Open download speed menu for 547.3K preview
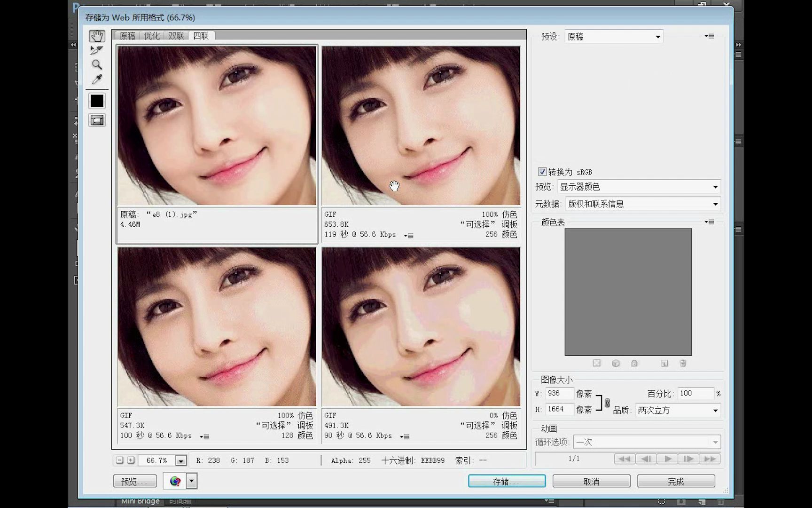The width and height of the screenshot is (812, 508). pyautogui.click(x=204, y=437)
